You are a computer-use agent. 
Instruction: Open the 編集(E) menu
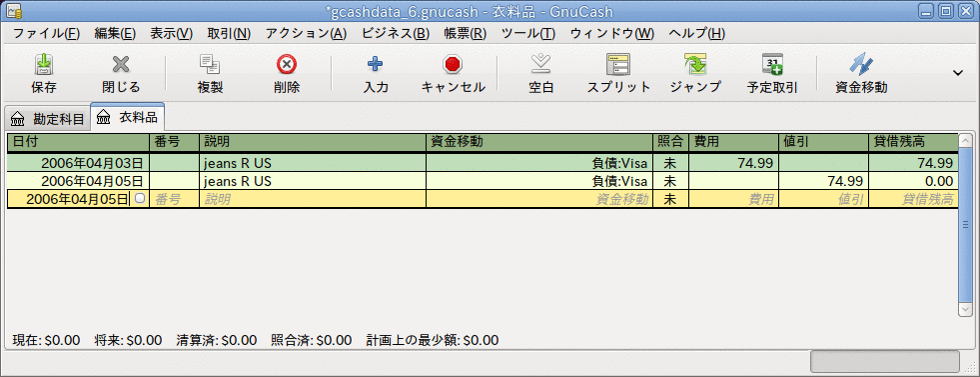(x=115, y=34)
